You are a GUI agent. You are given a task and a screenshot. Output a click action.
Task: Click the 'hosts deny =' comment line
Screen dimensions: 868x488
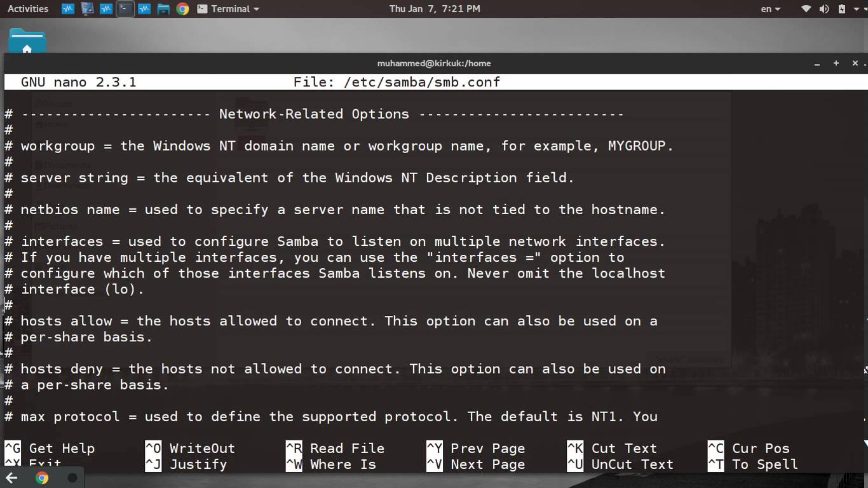coord(335,369)
